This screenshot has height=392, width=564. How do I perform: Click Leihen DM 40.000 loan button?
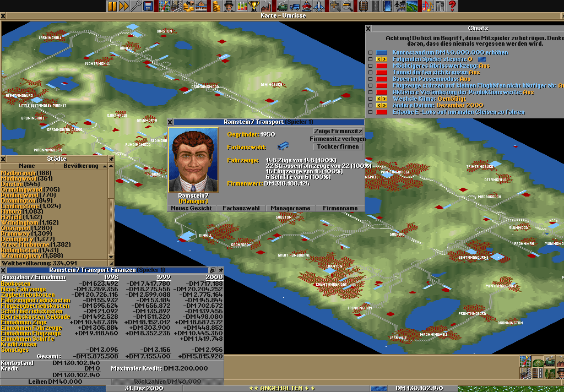click(56, 382)
